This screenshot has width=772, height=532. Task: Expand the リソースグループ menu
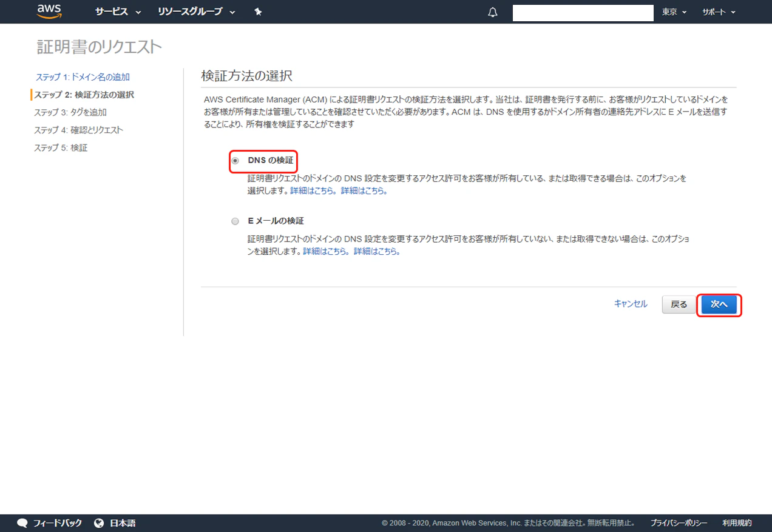196,12
